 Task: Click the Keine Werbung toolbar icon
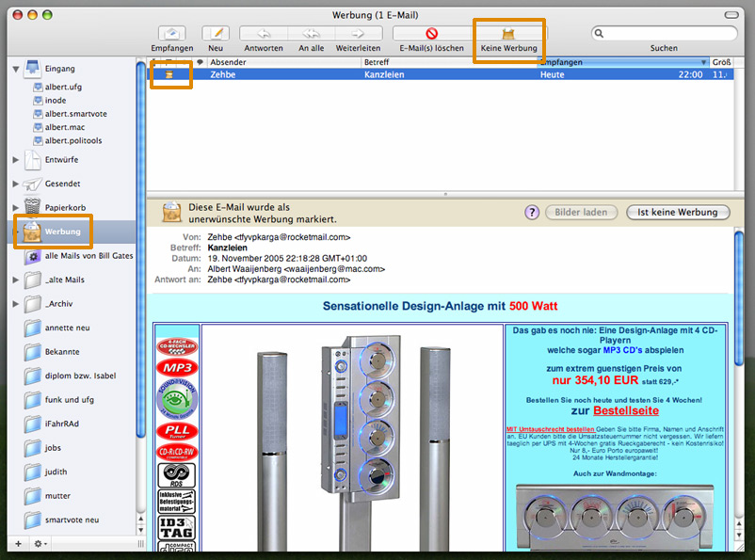508,34
